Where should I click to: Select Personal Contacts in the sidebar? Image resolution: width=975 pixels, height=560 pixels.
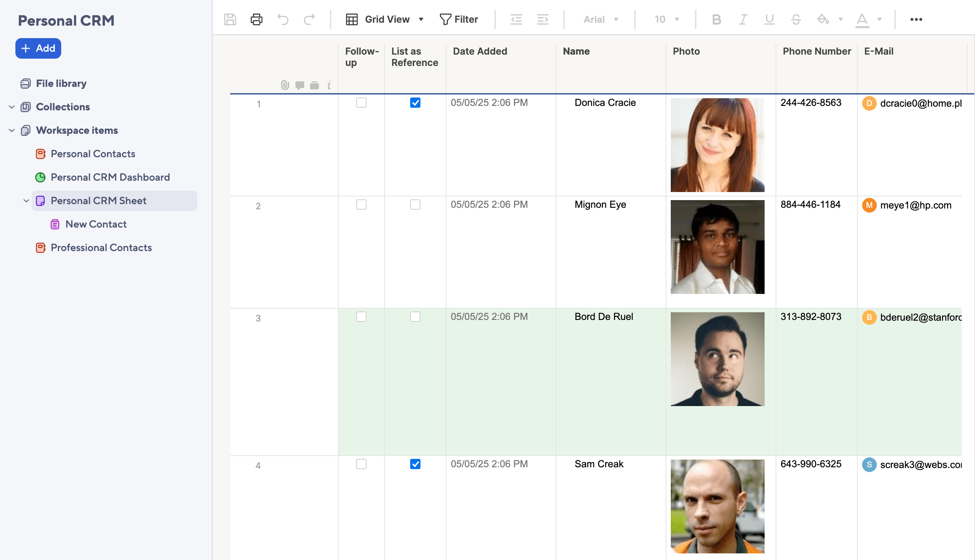[93, 154]
